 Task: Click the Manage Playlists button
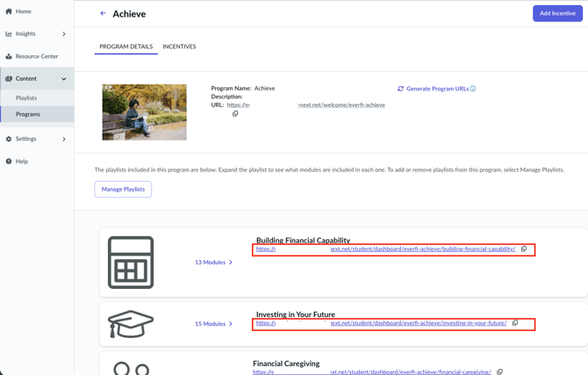123,189
